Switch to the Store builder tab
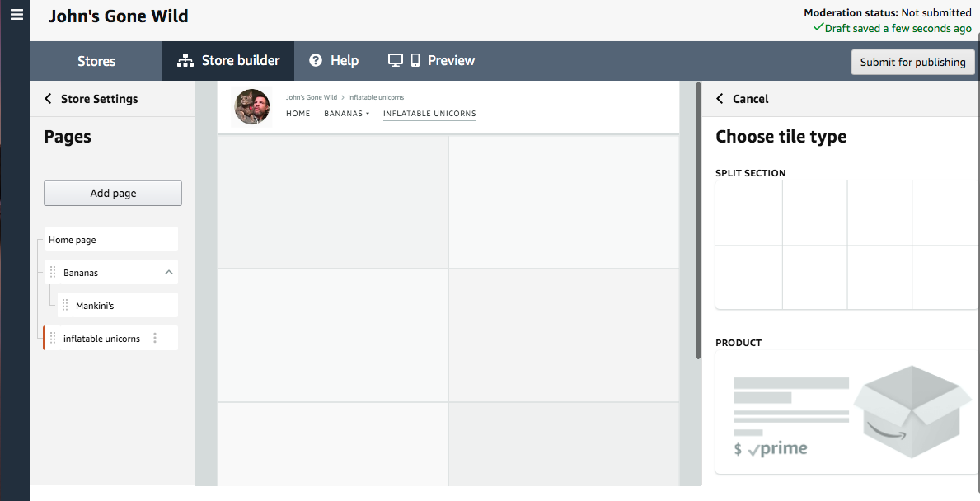 (228, 61)
